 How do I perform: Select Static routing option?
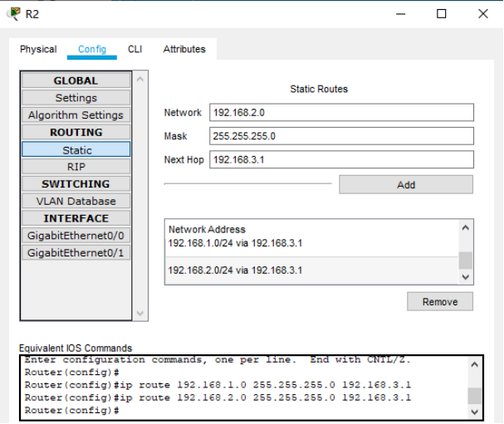76,149
